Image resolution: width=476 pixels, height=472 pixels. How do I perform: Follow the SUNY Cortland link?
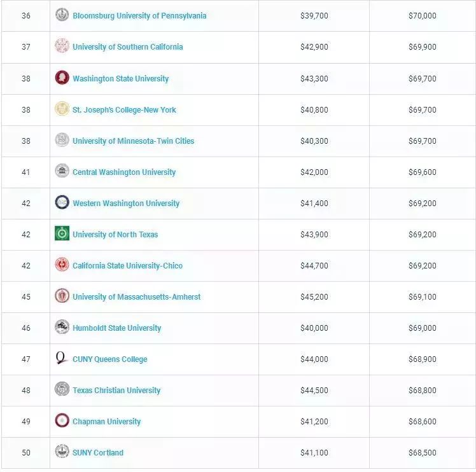click(x=98, y=453)
